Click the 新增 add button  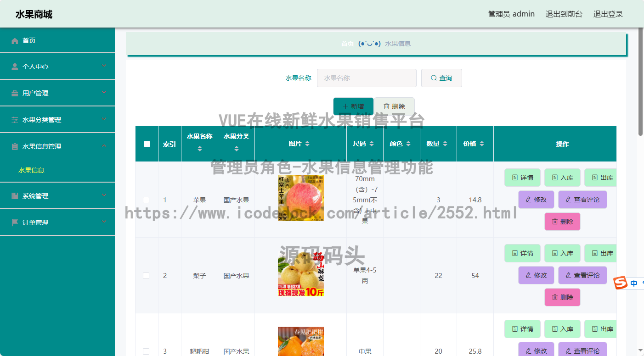click(x=353, y=106)
